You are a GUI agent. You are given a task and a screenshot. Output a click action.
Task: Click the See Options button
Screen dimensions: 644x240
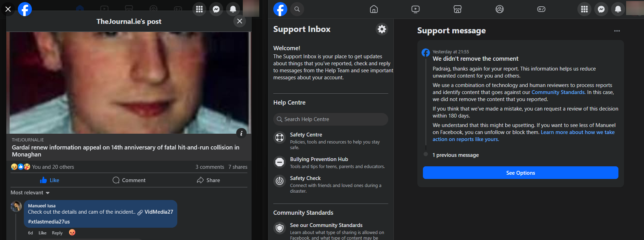coord(520,173)
